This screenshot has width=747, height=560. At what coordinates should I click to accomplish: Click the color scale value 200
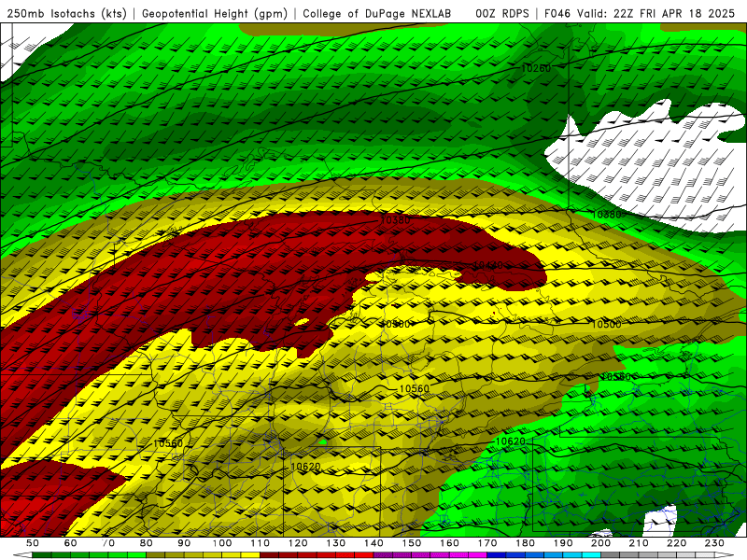[x=600, y=543]
